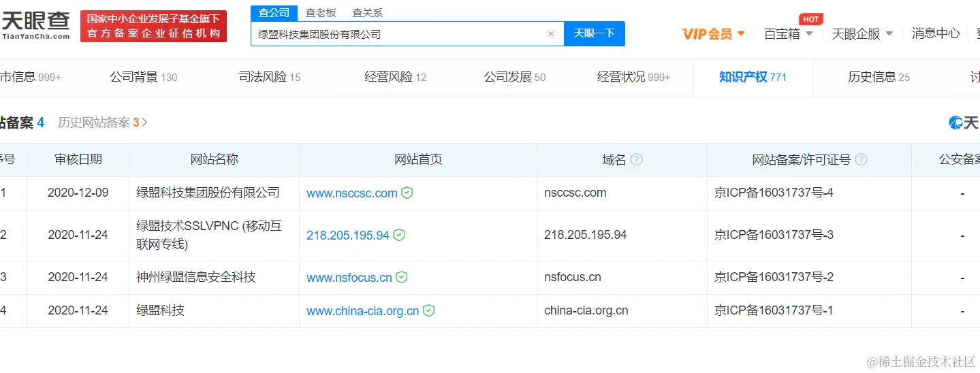Click the green shield icon beside www.nsfocus.cn
980x373 pixels.
click(x=402, y=277)
